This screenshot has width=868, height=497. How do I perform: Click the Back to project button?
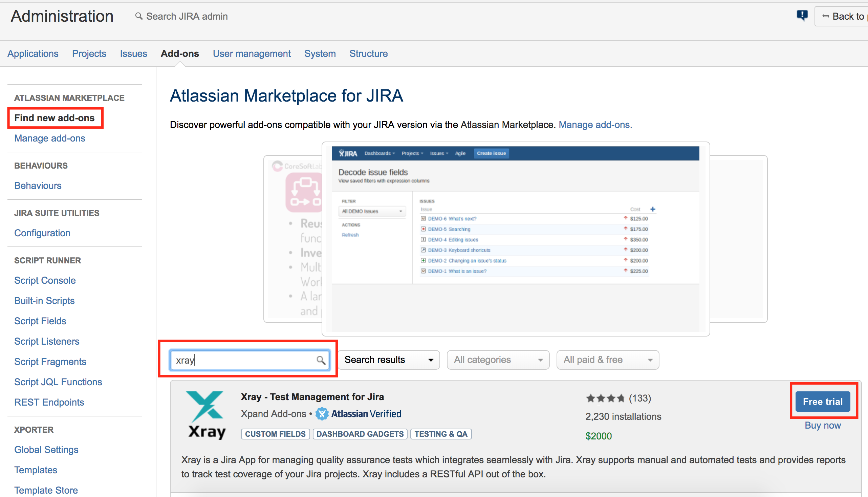[842, 16]
